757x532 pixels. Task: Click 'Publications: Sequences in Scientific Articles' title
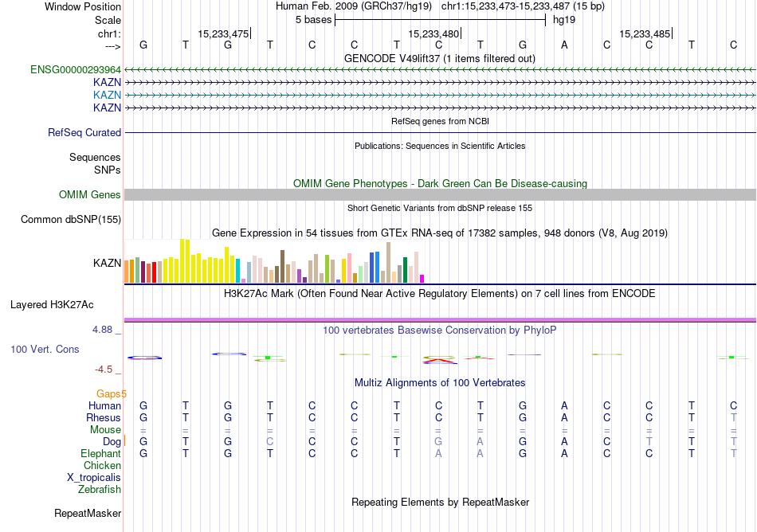(440, 147)
